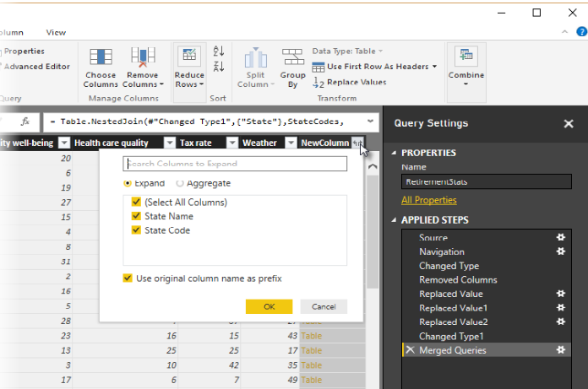
Task: Click the Remove Columns icon
Action: point(142,58)
